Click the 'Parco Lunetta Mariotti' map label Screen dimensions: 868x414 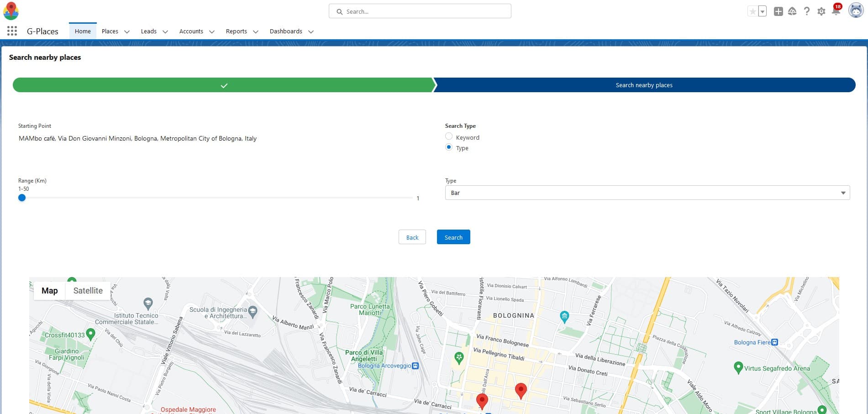coord(370,309)
